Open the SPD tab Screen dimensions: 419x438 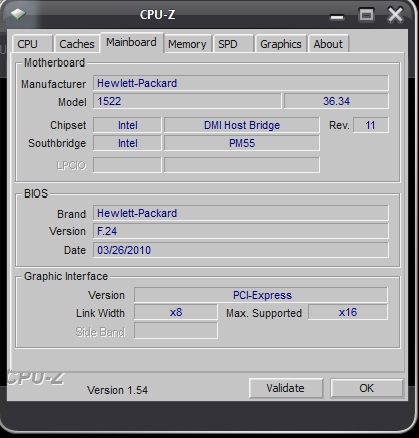coord(233,44)
